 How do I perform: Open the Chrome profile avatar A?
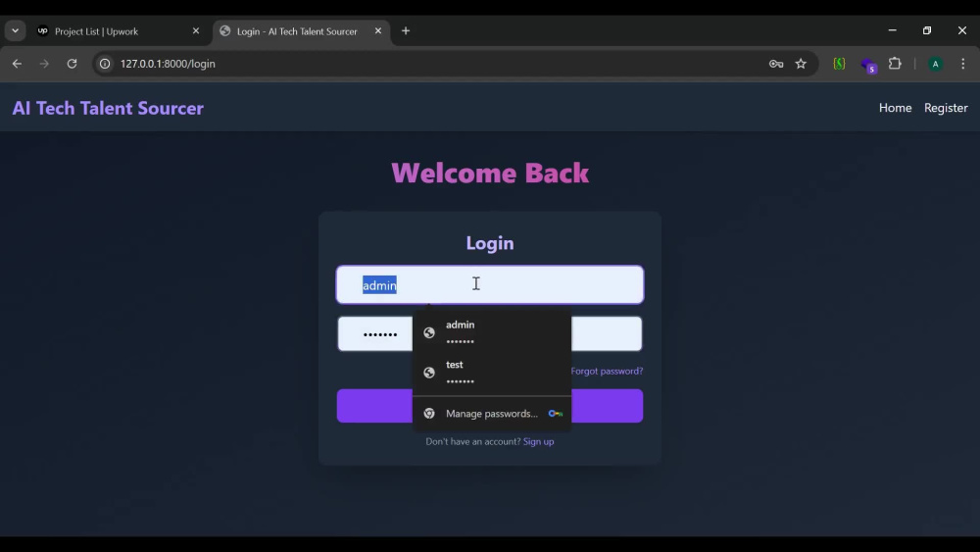pos(936,64)
